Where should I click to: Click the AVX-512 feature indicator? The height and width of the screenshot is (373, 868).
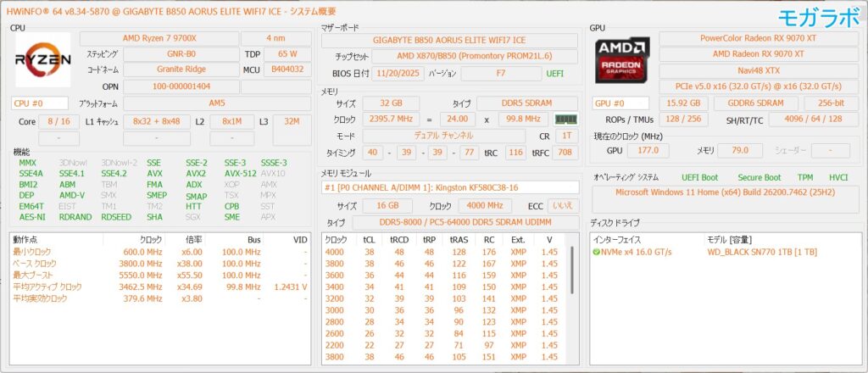pyautogui.click(x=241, y=173)
